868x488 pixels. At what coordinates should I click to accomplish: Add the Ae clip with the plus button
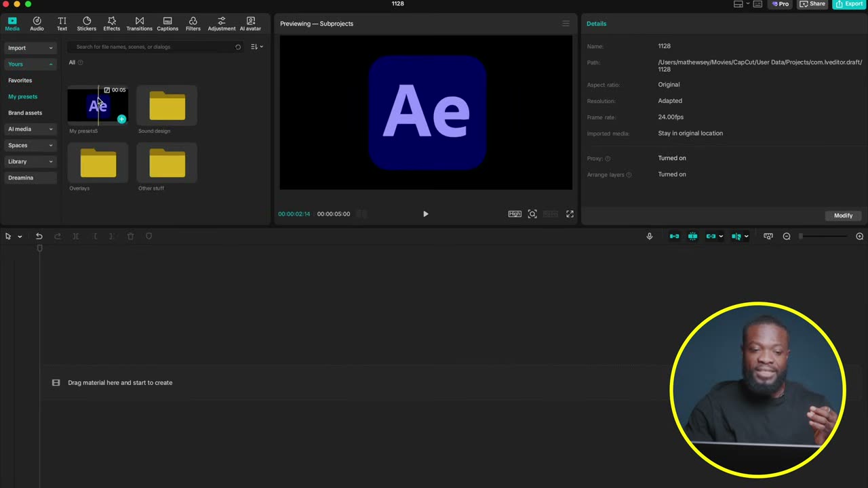121,119
